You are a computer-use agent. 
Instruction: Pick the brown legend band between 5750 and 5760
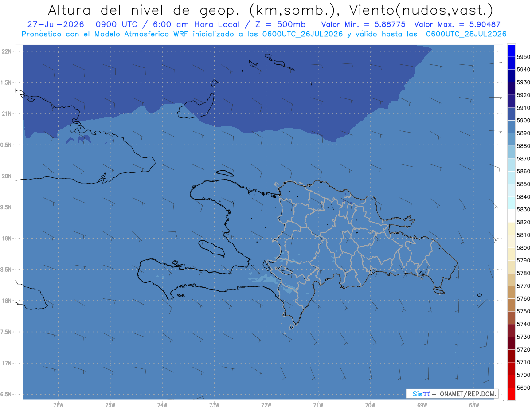pos(511,305)
